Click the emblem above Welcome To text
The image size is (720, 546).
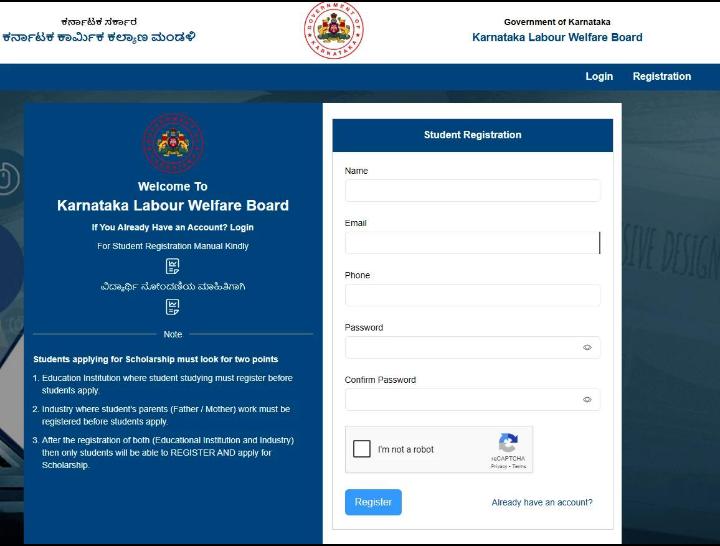pyautogui.click(x=173, y=143)
